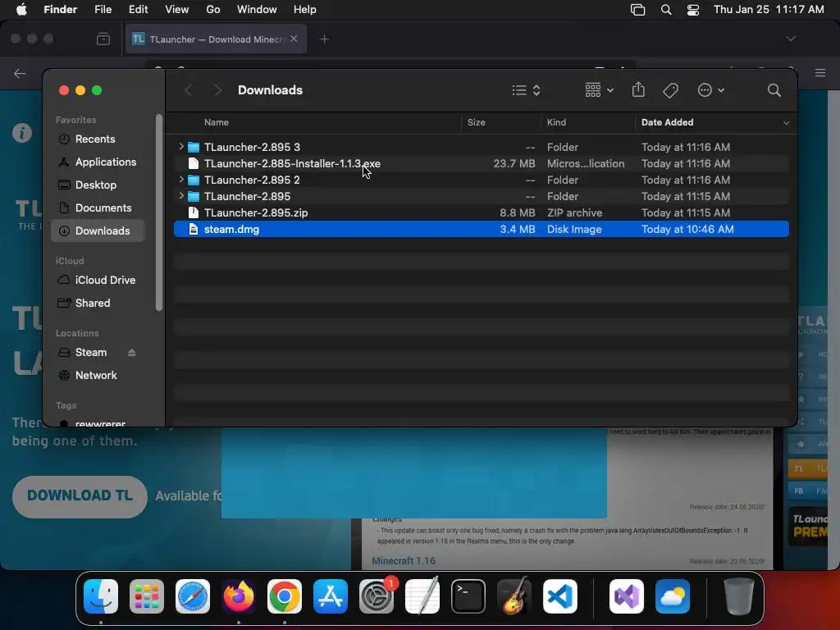Open the Go menu
The image size is (840, 630).
click(x=213, y=10)
